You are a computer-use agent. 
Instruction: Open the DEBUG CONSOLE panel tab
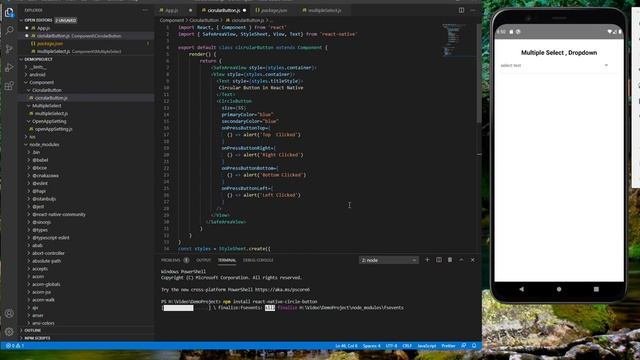pyautogui.click(x=258, y=260)
